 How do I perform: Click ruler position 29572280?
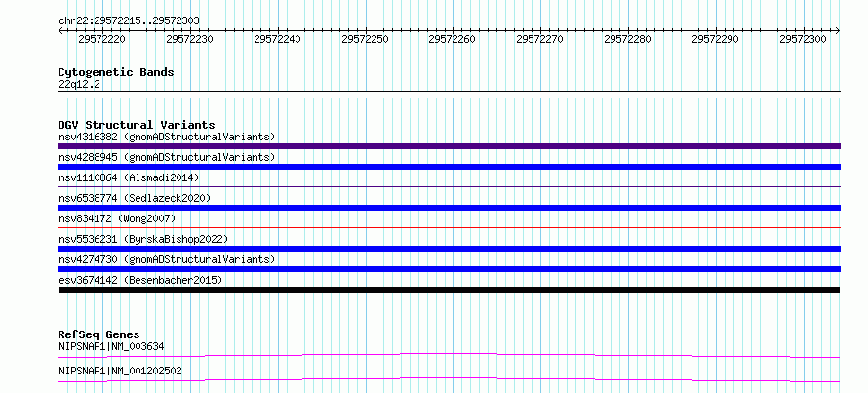pyautogui.click(x=627, y=39)
